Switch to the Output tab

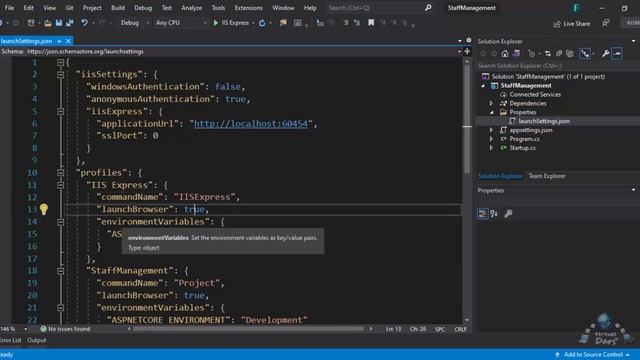pos(37,340)
